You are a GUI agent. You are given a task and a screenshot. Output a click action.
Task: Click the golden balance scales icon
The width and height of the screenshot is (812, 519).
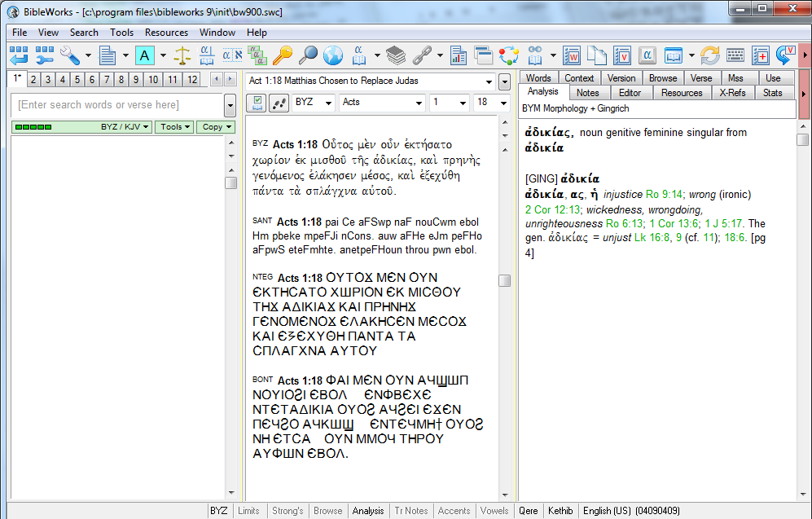[x=182, y=55]
